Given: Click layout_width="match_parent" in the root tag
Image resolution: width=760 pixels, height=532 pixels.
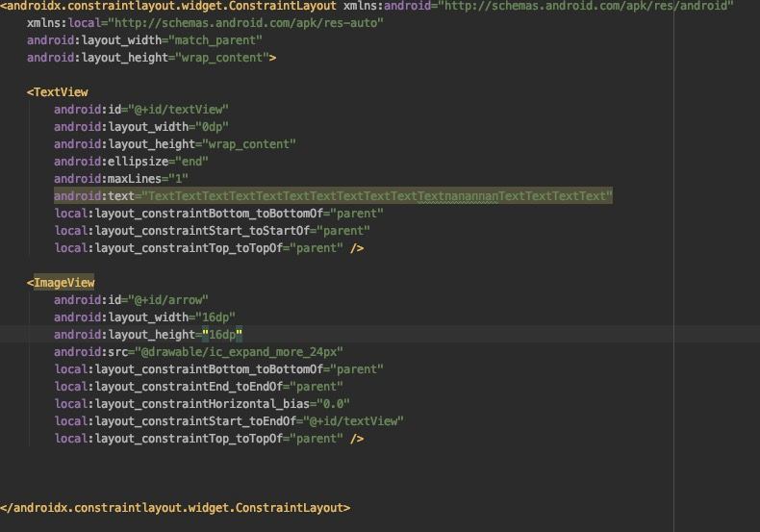Looking at the screenshot, I should point(144,40).
